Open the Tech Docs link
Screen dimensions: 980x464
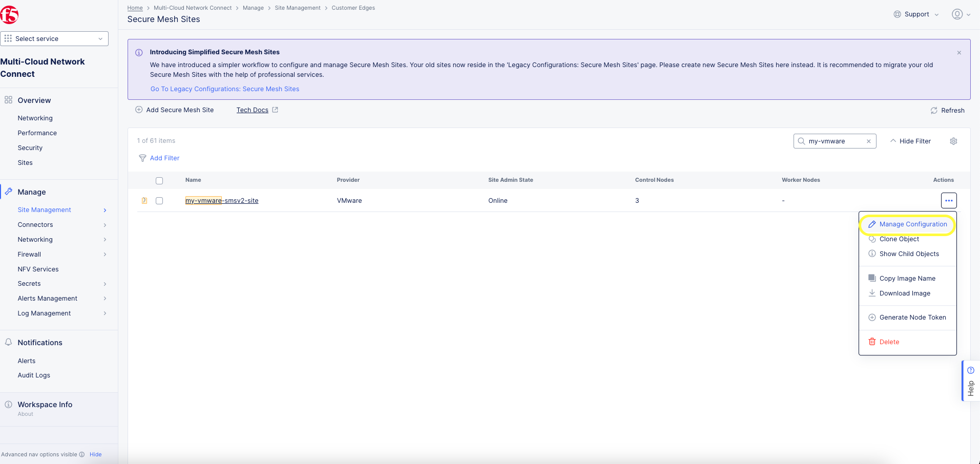252,110
